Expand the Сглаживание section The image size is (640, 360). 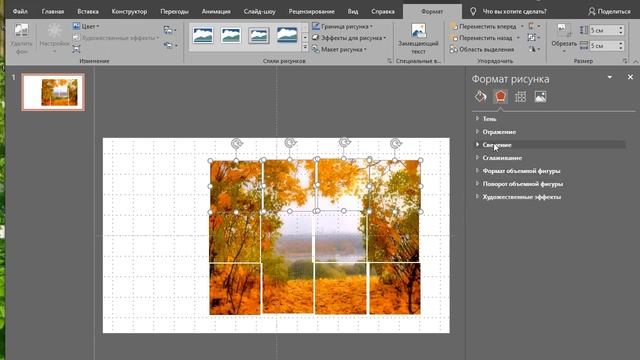(502, 158)
